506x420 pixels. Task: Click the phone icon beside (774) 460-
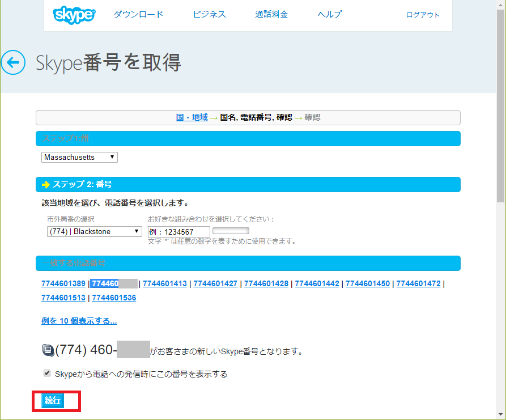tap(48, 350)
